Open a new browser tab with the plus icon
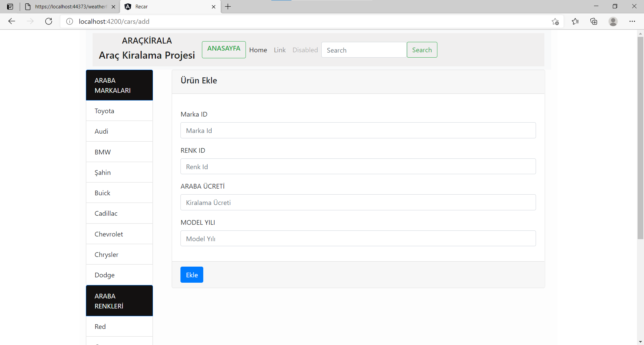644x345 pixels. 228,6
